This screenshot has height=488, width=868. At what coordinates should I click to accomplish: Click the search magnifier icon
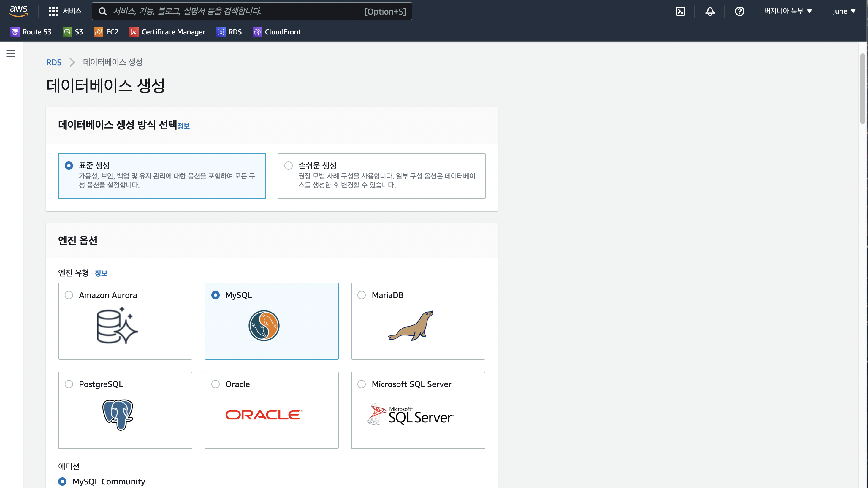pyautogui.click(x=103, y=12)
